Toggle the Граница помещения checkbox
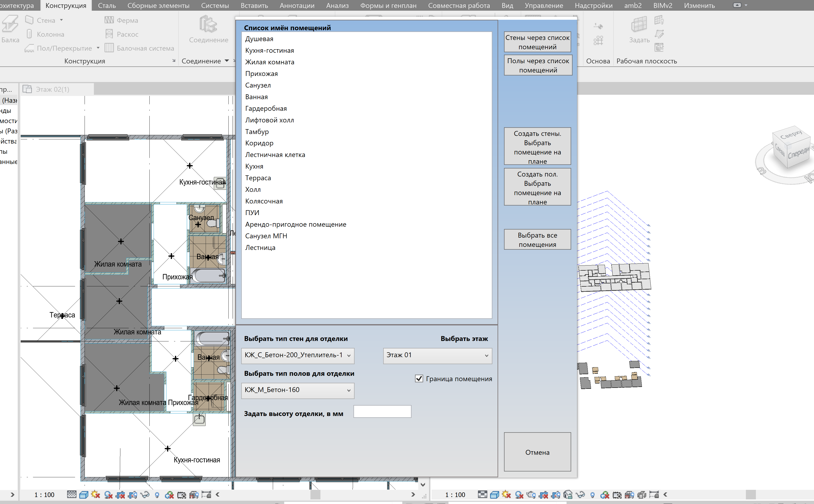814x504 pixels. 419,379
